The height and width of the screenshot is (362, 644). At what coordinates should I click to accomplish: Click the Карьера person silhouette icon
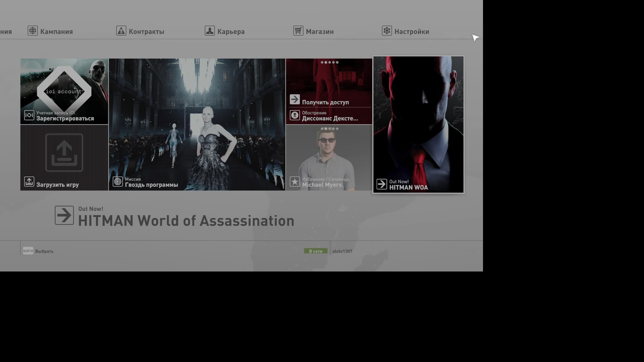(210, 31)
